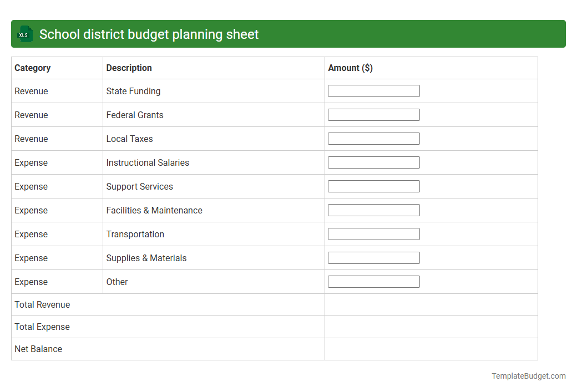
Task: Click the Instructional Salaries amount input box
Action: [x=373, y=162]
